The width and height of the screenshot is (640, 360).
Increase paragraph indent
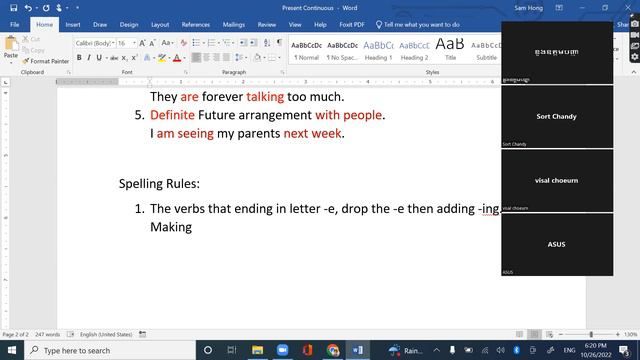(253, 43)
